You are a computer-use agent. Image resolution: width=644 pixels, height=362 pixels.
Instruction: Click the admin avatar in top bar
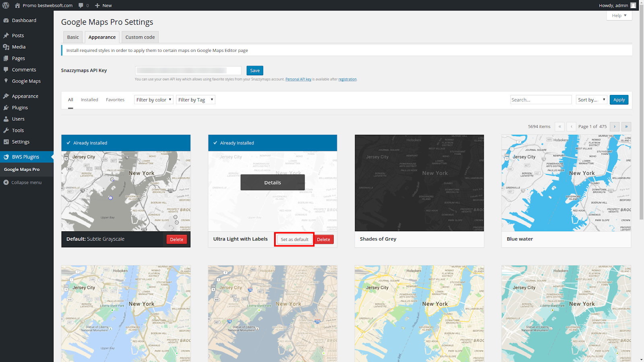(x=634, y=5)
